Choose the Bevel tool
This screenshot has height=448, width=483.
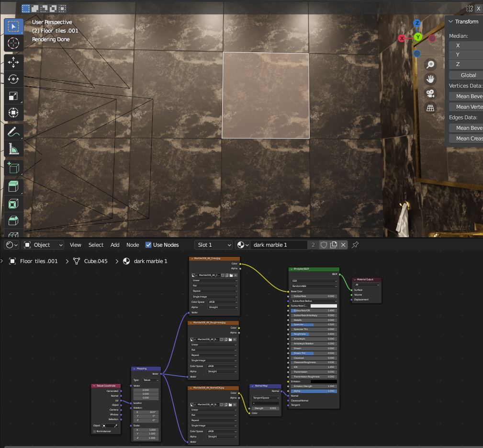coord(13,221)
